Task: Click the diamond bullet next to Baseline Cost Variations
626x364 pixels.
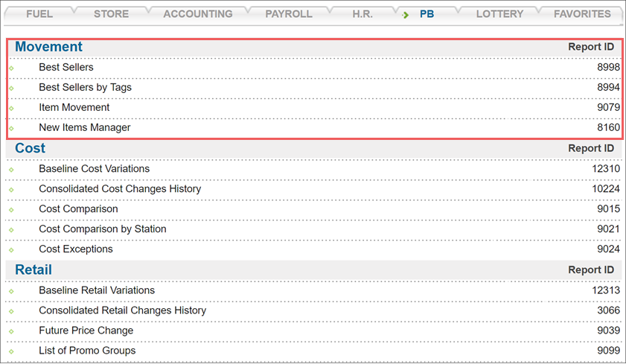Action: 11,170
